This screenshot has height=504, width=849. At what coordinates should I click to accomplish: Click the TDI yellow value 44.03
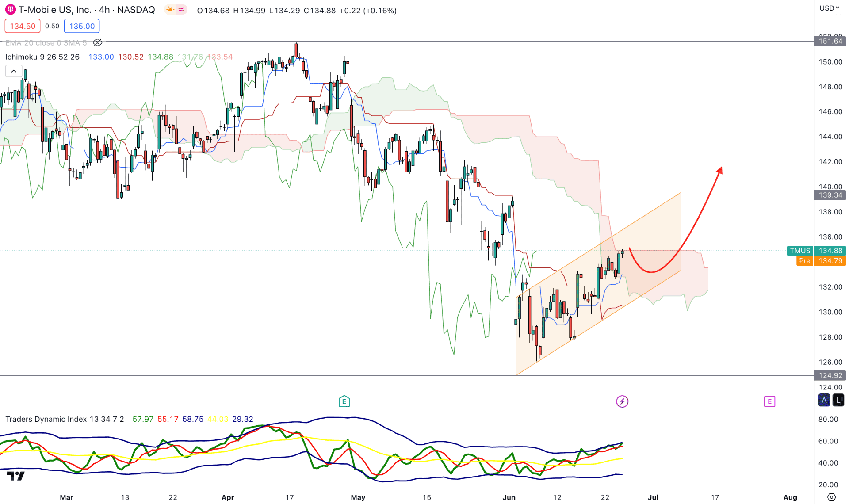(x=218, y=419)
